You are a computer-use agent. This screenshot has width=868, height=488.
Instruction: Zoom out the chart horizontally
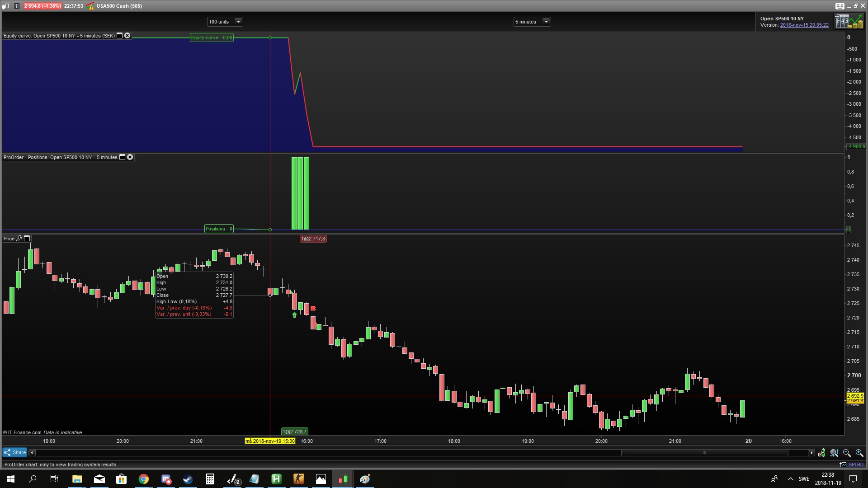tap(847, 453)
